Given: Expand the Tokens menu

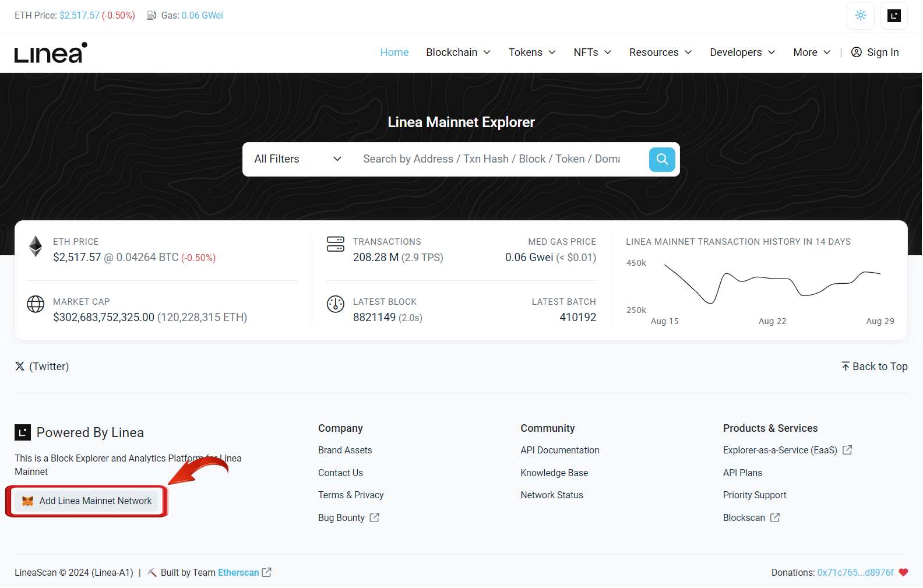Looking at the screenshot, I should (532, 52).
